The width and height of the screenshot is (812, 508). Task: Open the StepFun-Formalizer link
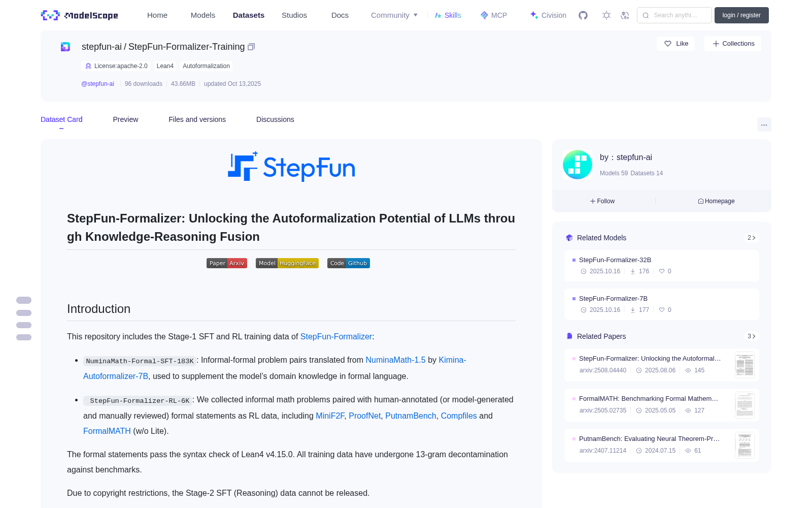click(x=336, y=336)
